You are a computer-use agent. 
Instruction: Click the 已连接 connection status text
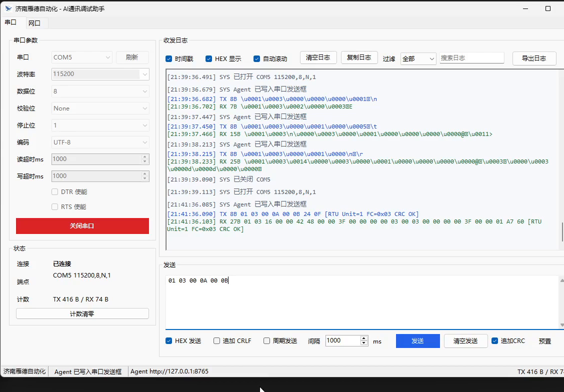pyautogui.click(x=62, y=264)
